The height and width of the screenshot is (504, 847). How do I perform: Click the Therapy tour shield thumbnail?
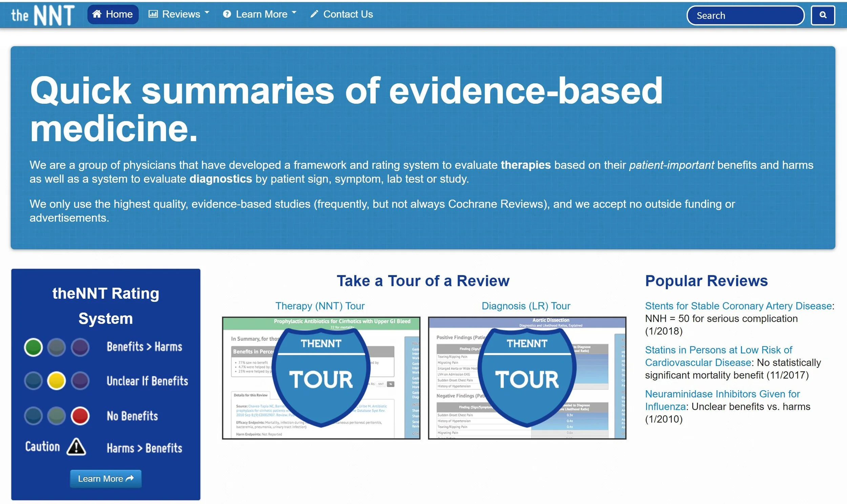(321, 378)
